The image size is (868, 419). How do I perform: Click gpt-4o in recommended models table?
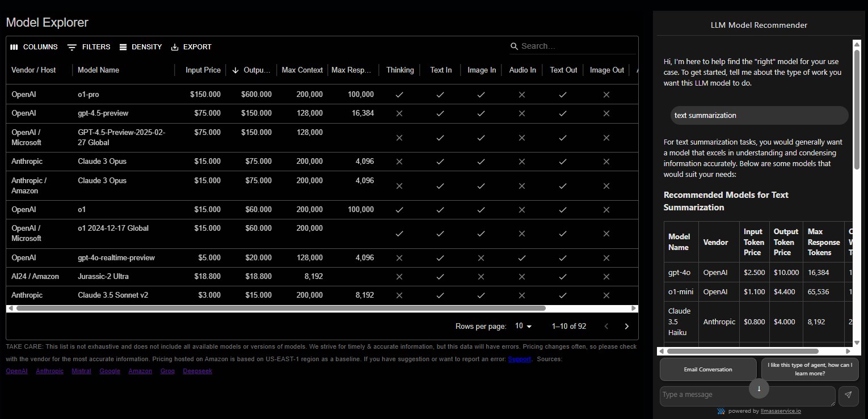coord(679,272)
